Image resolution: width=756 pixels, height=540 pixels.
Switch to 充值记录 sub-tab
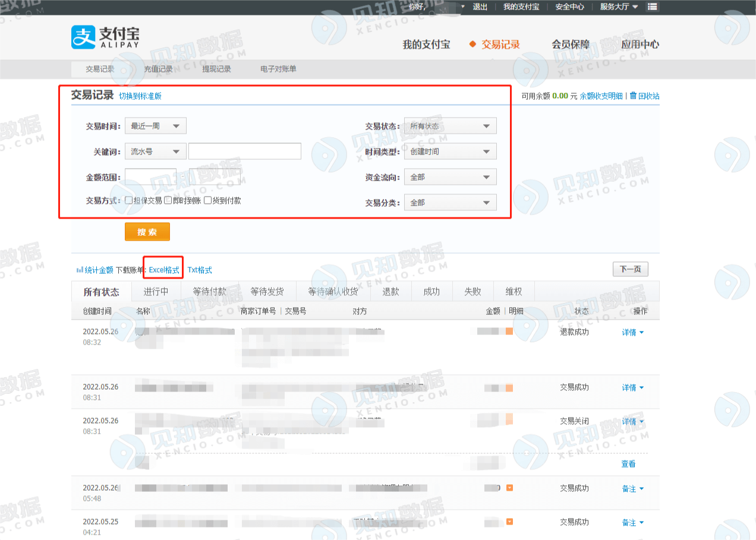point(158,69)
